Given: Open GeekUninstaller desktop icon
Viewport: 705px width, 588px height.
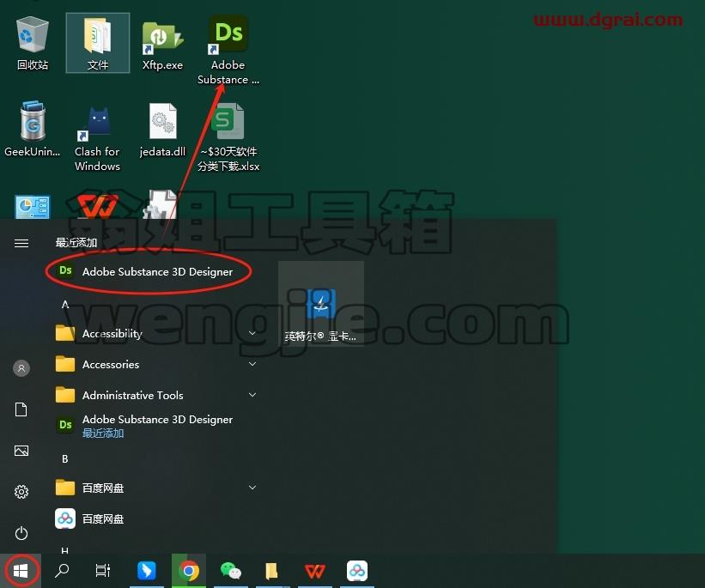Looking at the screenshot, I should pyautogui.click(x=33, y=130).
